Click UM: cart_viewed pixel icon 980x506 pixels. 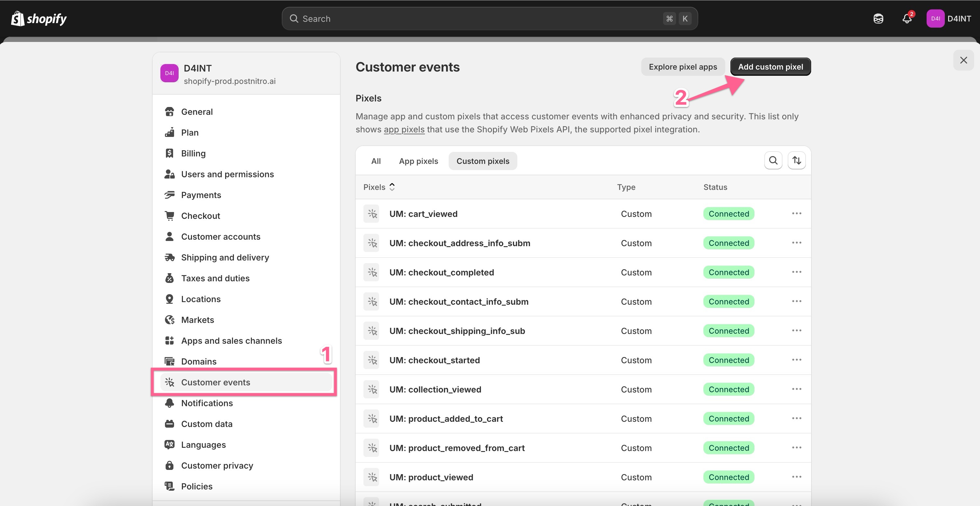click(371, 214)
